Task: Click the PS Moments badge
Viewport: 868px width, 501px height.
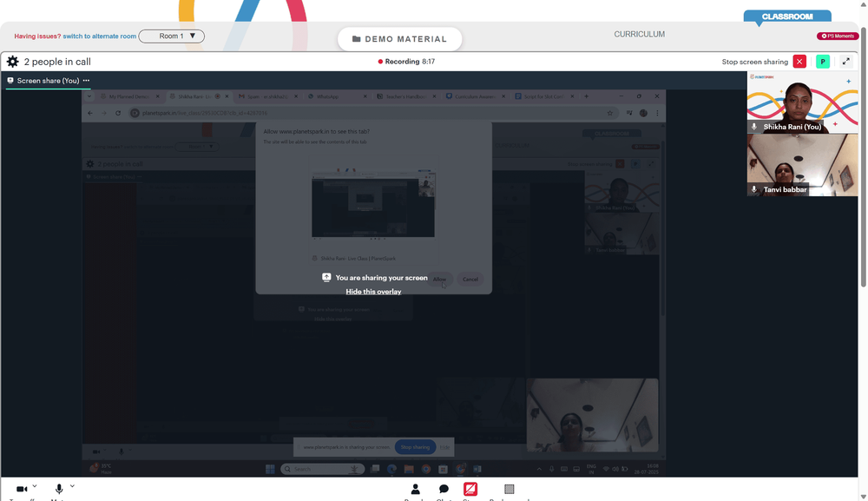Action: [838, 36]
